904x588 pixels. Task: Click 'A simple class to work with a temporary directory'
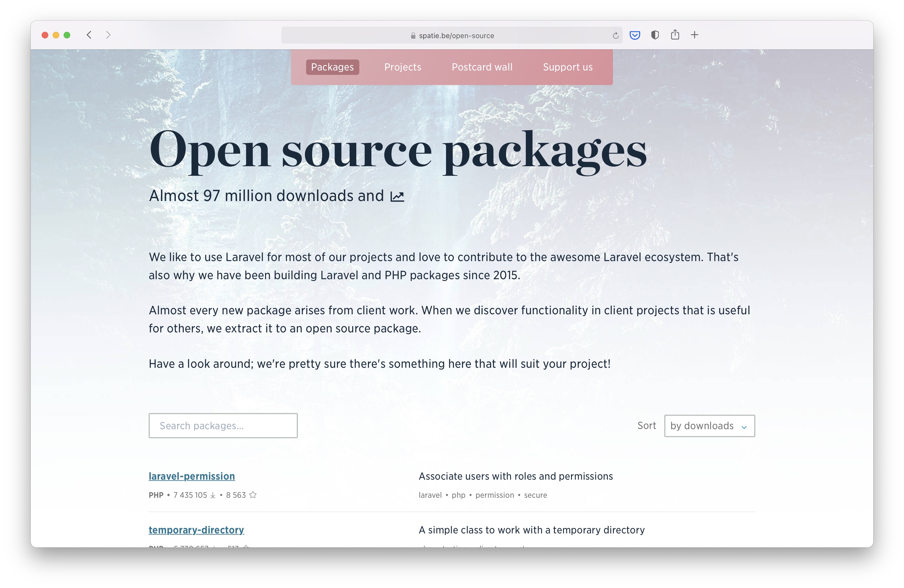(x=531, y=530)
